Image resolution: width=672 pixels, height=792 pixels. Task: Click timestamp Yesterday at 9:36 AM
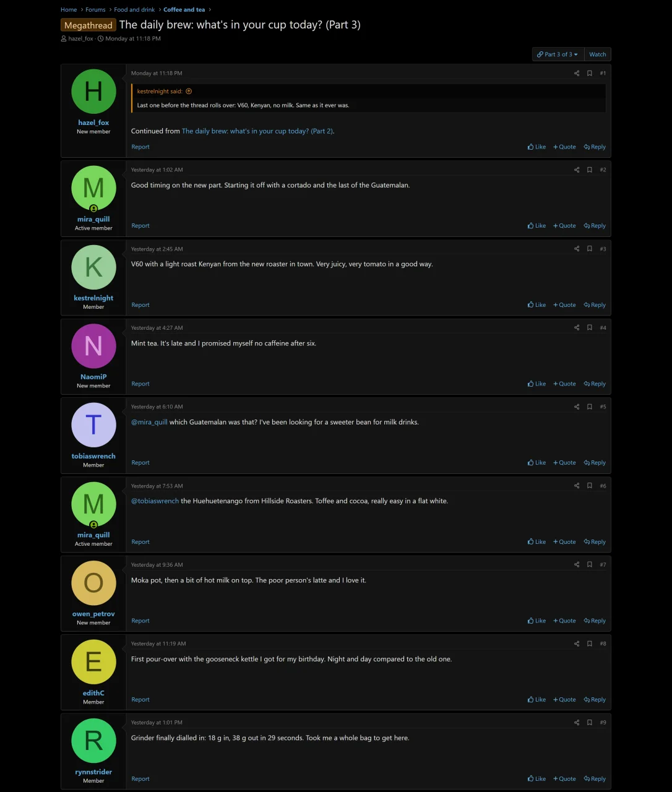click(x=157, y=565)
